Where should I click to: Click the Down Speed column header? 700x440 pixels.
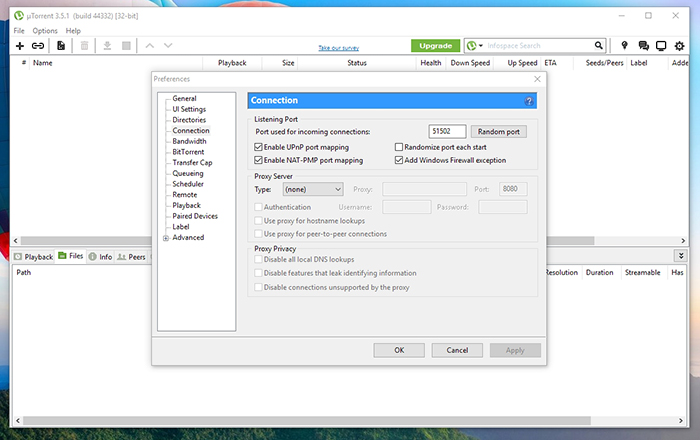tap(470, 63)
